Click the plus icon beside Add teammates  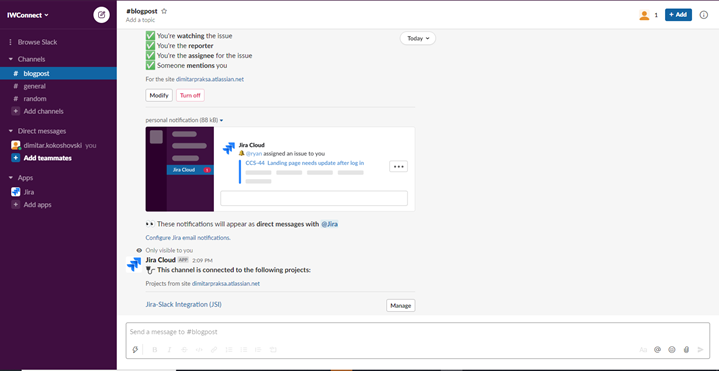pyautogui.click(x=16, y=158)
